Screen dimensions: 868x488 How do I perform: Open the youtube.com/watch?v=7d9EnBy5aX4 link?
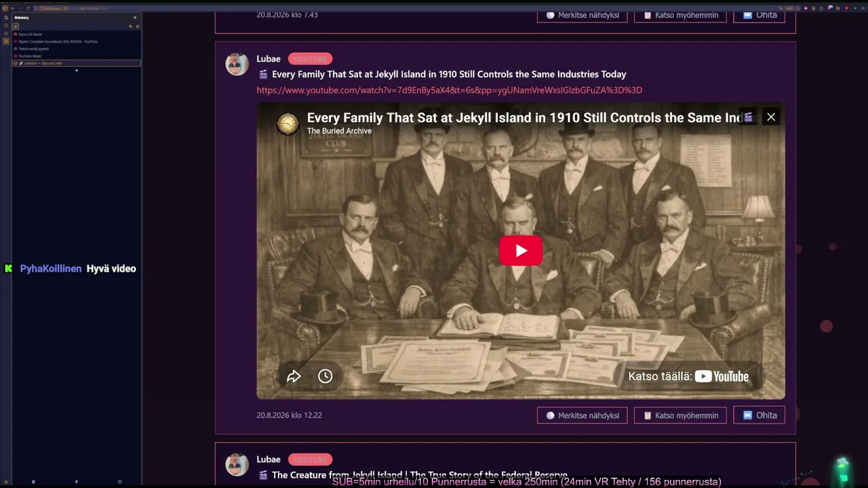449,90
